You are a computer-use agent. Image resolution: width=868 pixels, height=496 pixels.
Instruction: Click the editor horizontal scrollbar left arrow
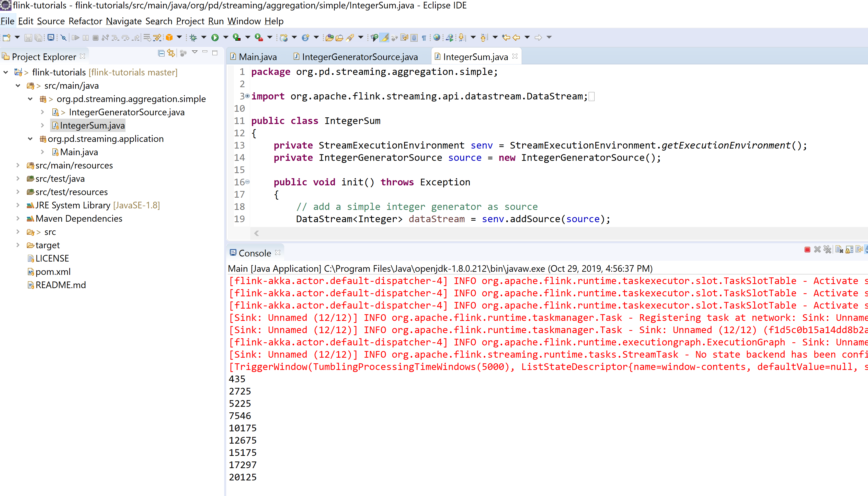tap(256, 233)
